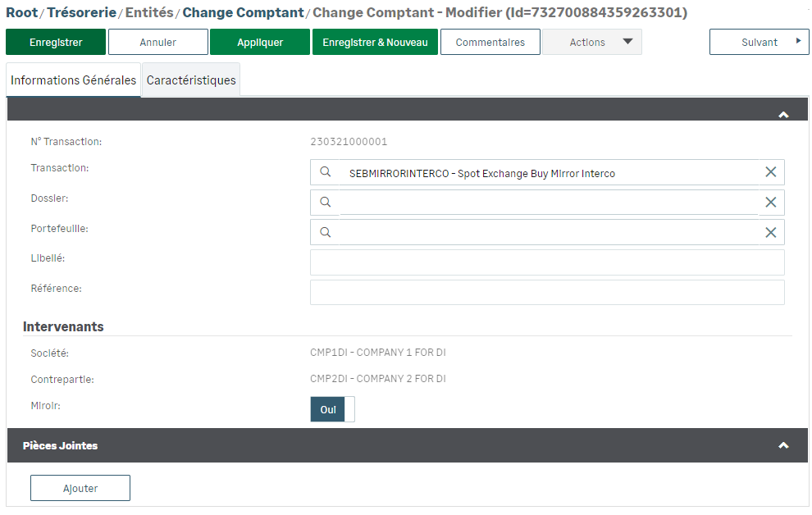Viewport: 812px width, 515px height.
Task: Open the Commentaires button
Action: (x=490, y=42)
